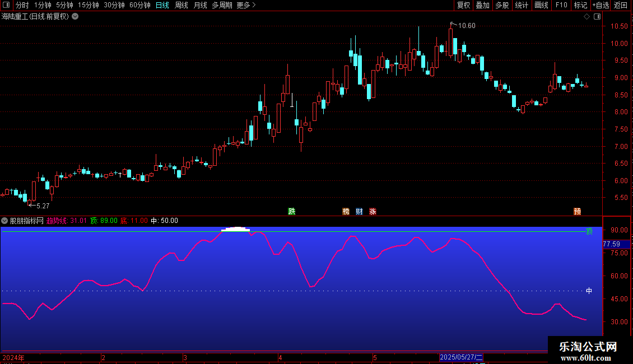Open the dropdown beside the 海陆重工 title
The height and width of the screenshot is (364, 633).
[75, 17]
